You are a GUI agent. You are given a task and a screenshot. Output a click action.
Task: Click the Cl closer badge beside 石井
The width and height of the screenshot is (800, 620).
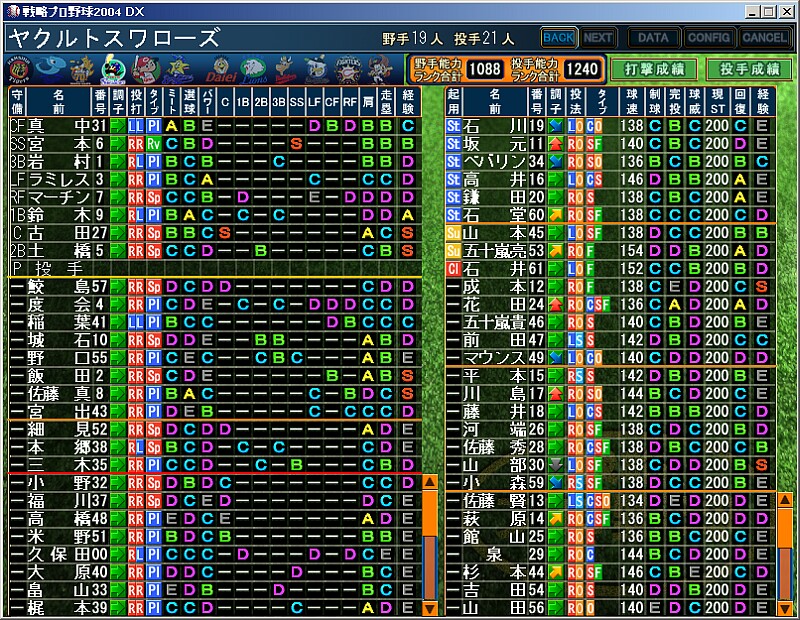[453, 269]
